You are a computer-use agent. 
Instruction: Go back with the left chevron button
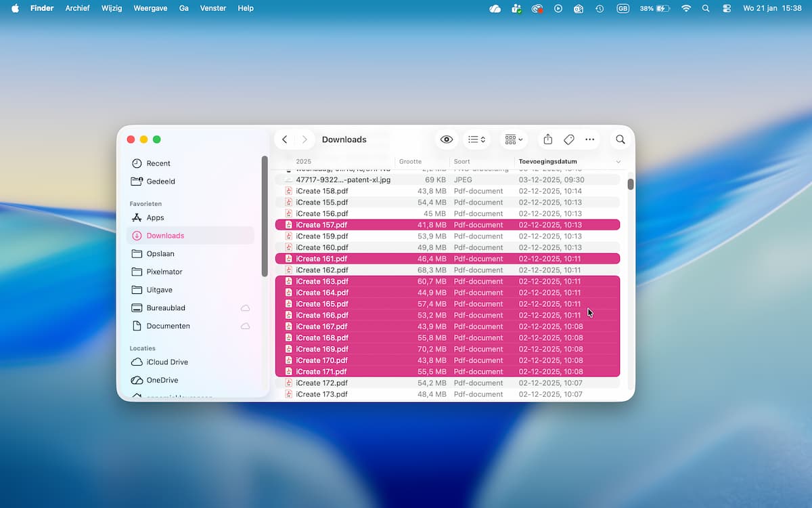click(285, 140)
